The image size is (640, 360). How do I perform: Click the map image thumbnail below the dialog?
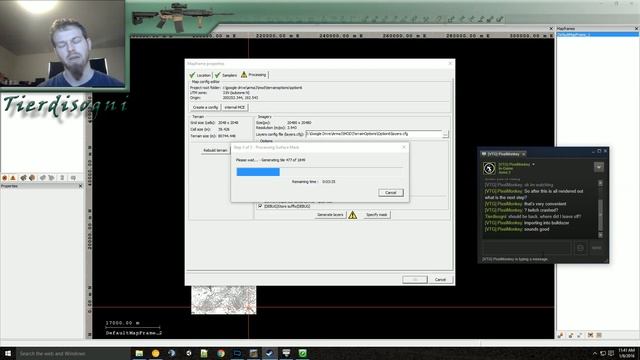point(224,300)
